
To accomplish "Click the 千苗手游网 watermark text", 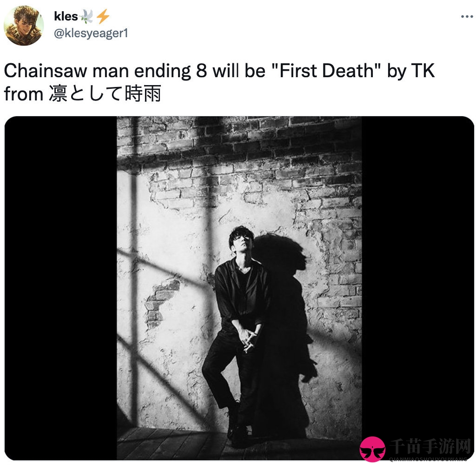I will (x=430, y=446).
